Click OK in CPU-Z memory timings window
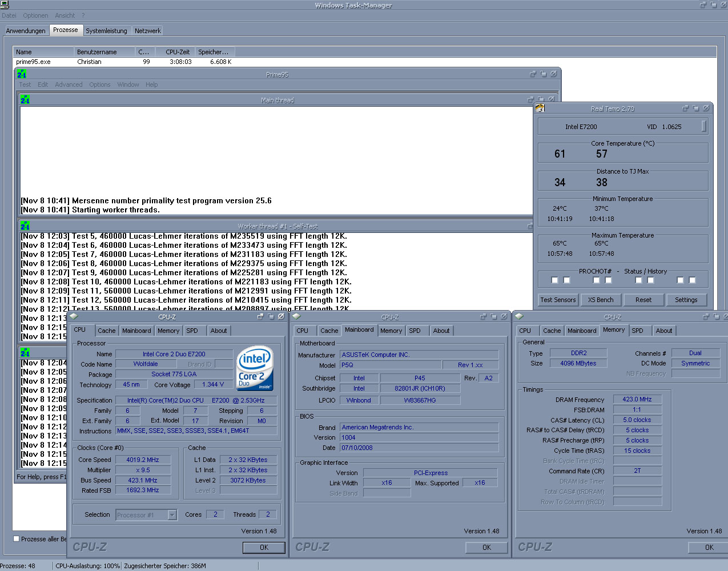 click(709, 547)
